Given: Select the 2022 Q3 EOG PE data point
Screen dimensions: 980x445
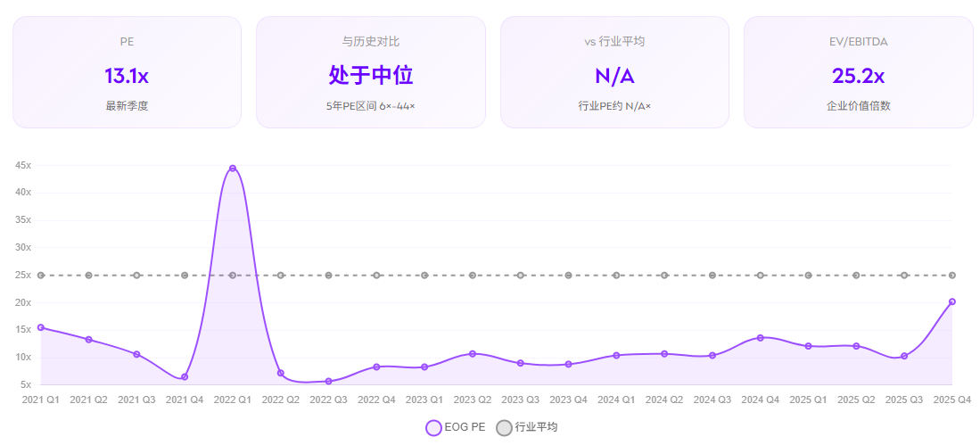Looking at the screenshot, I should coord(329,382).
